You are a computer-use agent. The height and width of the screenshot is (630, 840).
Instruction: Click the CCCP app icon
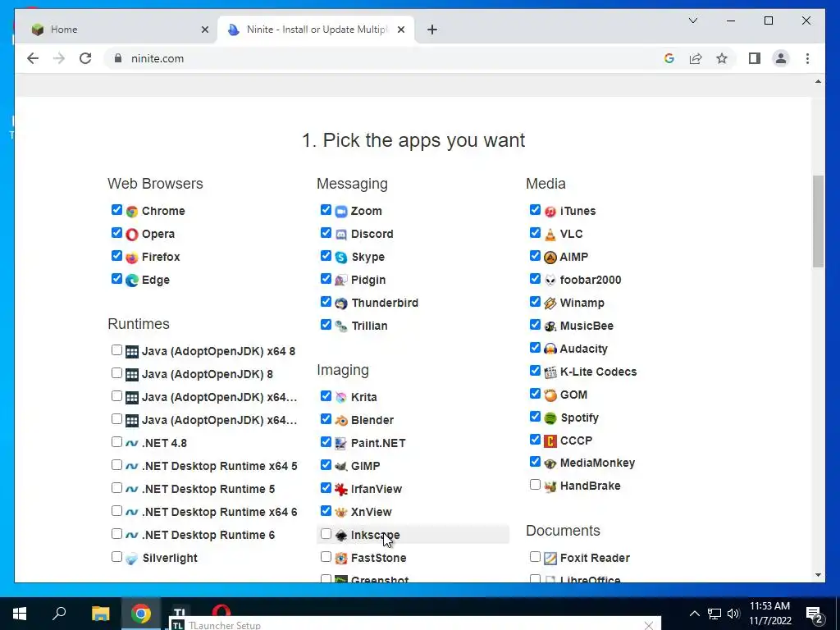click(x=550, y=441)
